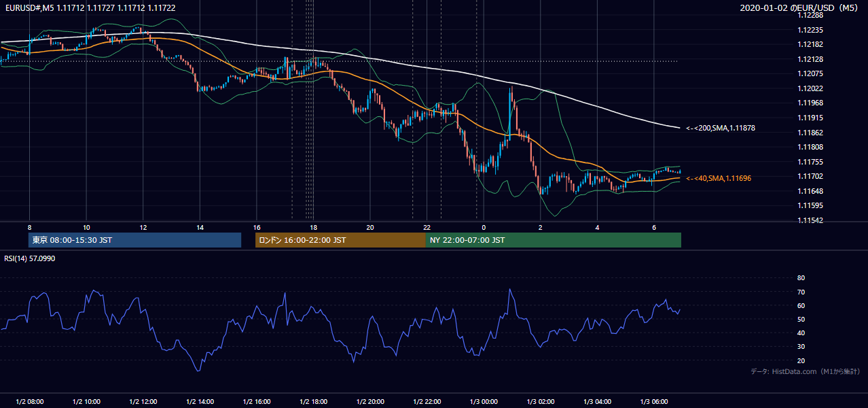This screenshot has height=408, width=868.
Task: Click price axis value 1.12288
Action: tap(811, 15)
